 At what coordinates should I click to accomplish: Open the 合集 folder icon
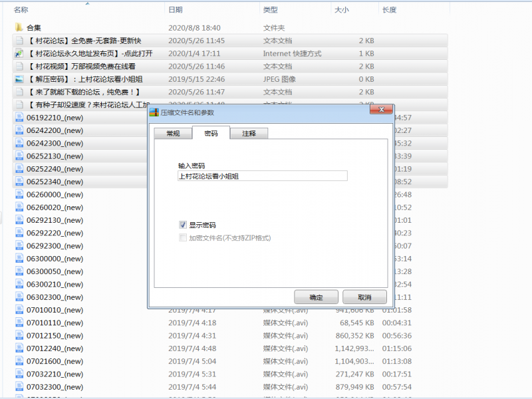pyautogui.click(x=19, y=28)
